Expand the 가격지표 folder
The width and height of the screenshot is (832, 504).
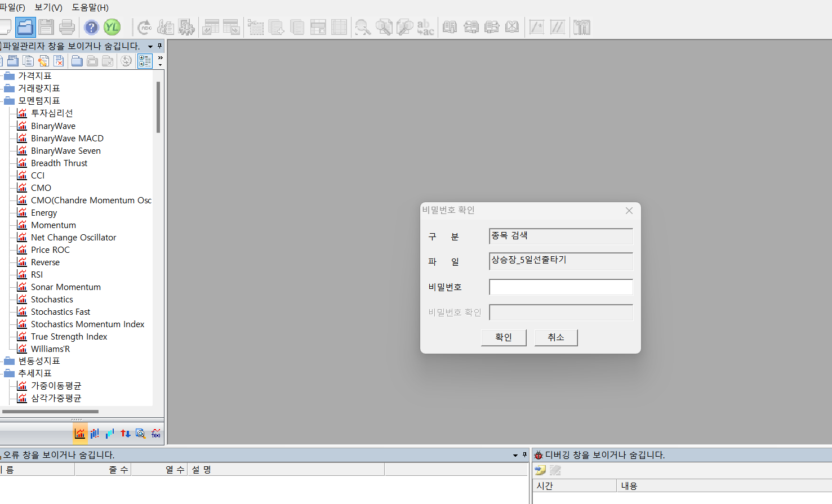click(10, 76)
